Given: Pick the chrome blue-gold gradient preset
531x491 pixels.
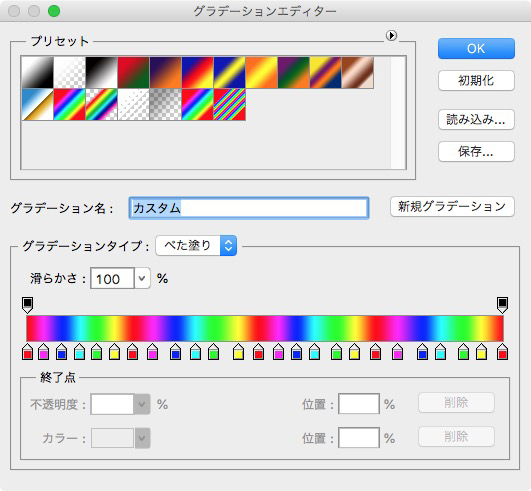Looking at the screenshot, I should click(x=37, y=104).
